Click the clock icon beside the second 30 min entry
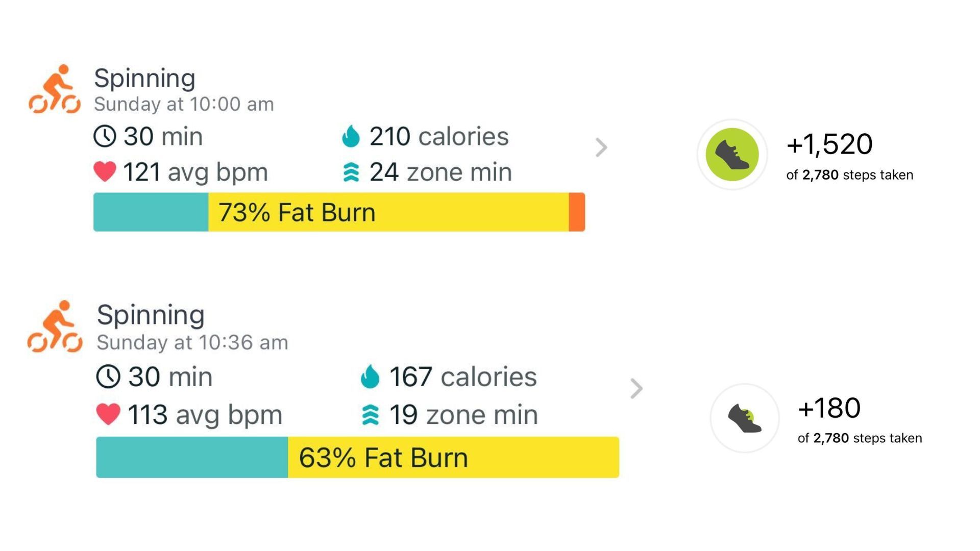The image size is (980, 551). [109, 377]
